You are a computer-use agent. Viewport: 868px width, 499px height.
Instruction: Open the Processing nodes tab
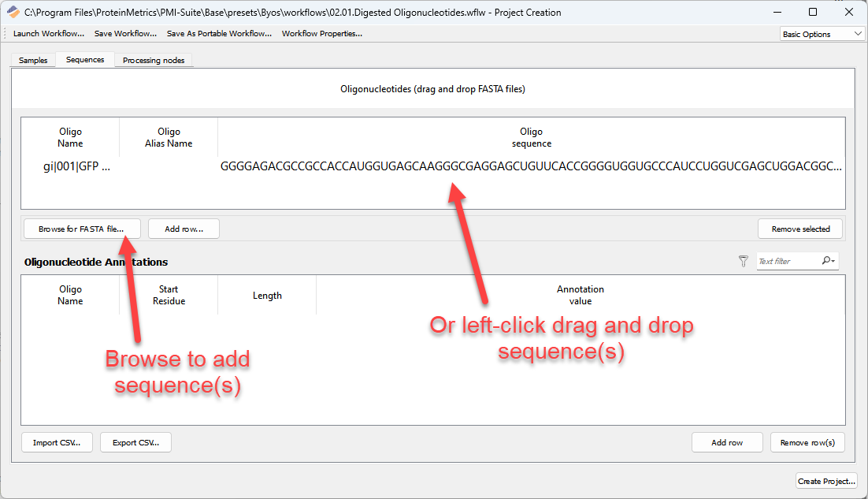tap(154, 61)
